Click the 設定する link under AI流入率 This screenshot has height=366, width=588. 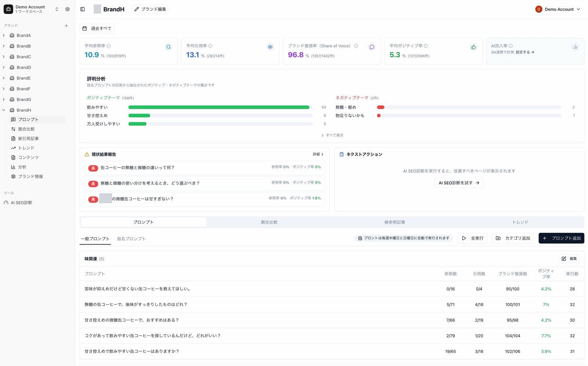click(525, 52)
